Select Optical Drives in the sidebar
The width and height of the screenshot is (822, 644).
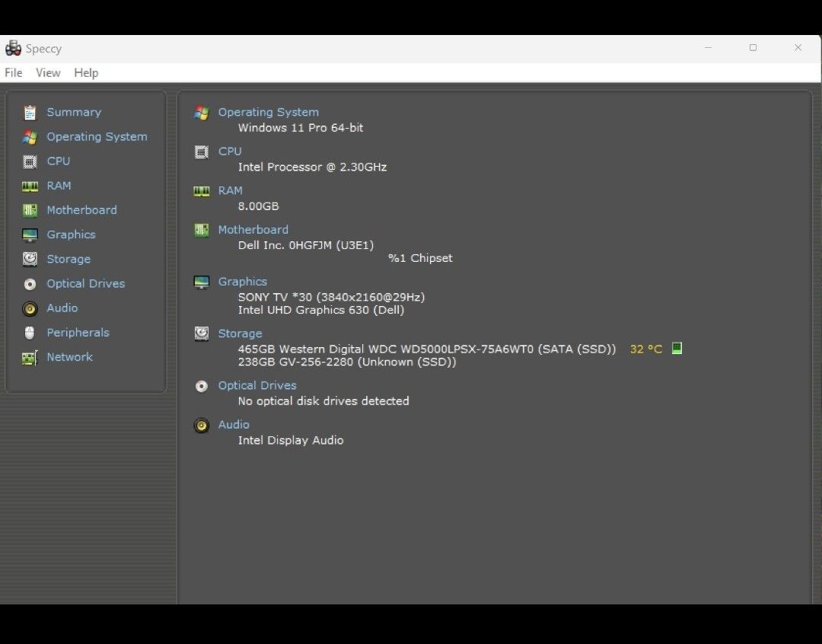tap(86, 283)
